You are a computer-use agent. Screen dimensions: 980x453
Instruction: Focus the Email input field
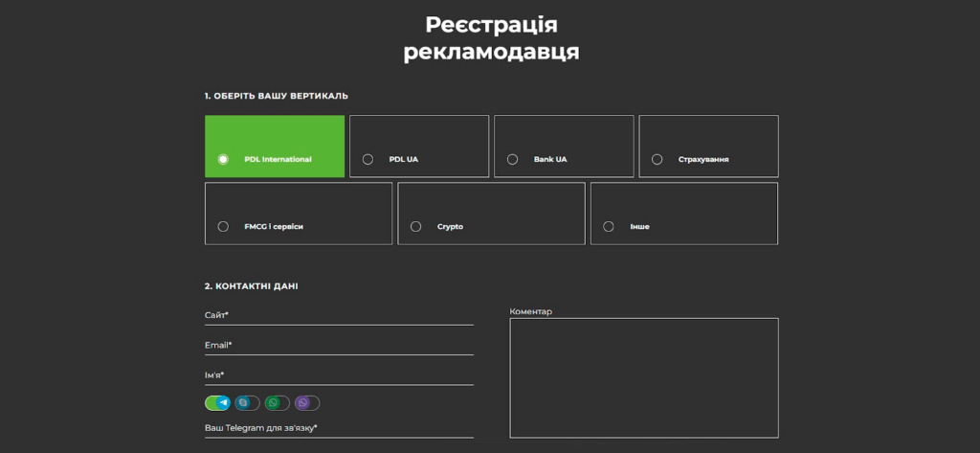[x=340, y=346]
